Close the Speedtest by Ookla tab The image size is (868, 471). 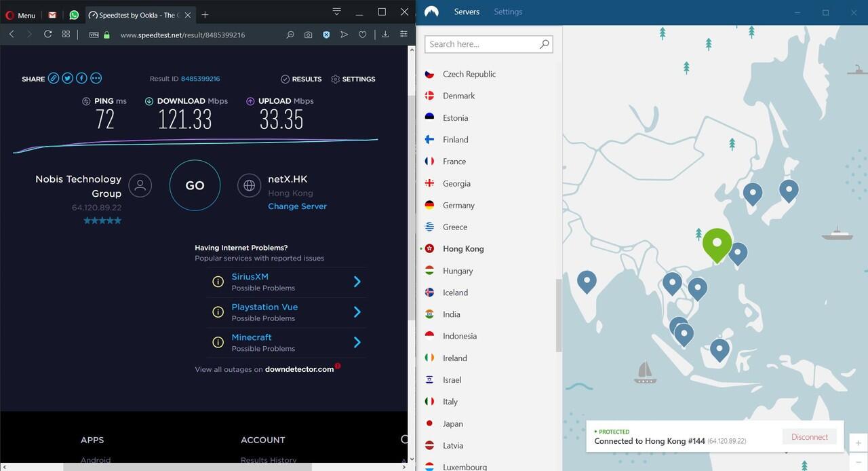188,15
